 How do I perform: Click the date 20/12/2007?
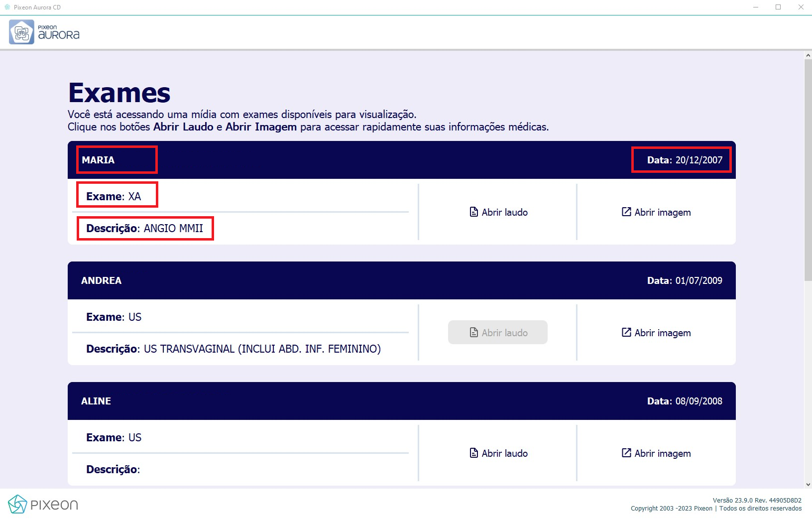tap(699, 160)
